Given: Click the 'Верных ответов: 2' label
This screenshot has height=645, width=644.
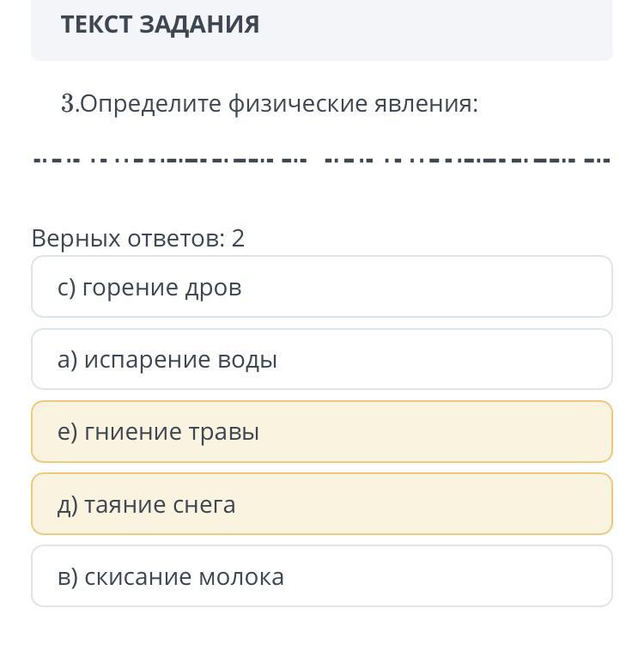Looking at the screenshot, I should click(138, 238).
